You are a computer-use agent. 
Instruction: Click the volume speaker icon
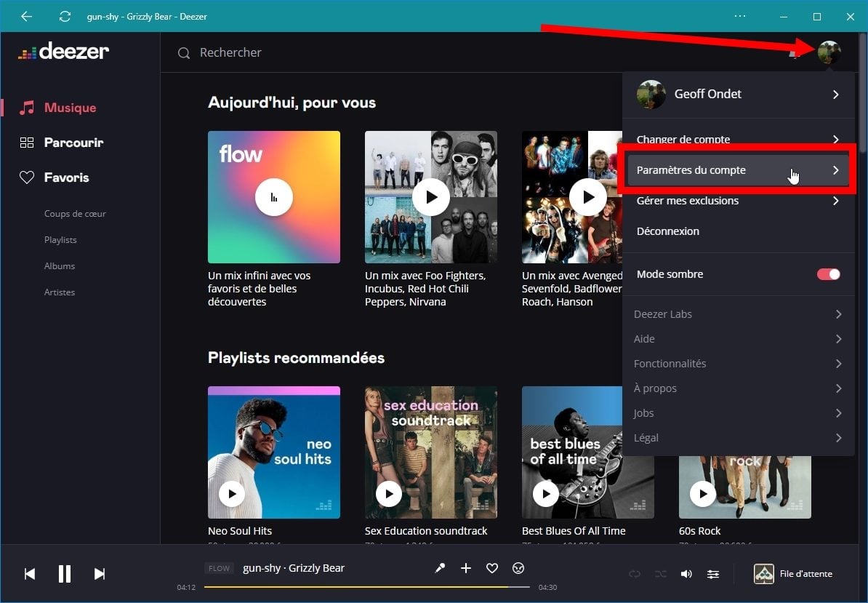[x=686, y=574]
